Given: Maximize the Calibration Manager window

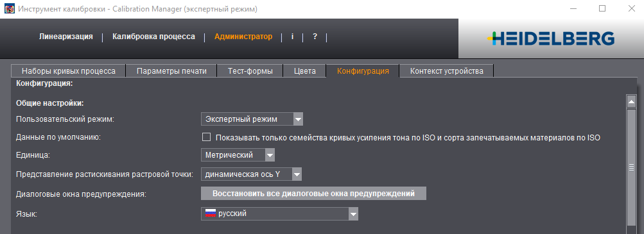Looking at the screenshot, I should 602,8.
